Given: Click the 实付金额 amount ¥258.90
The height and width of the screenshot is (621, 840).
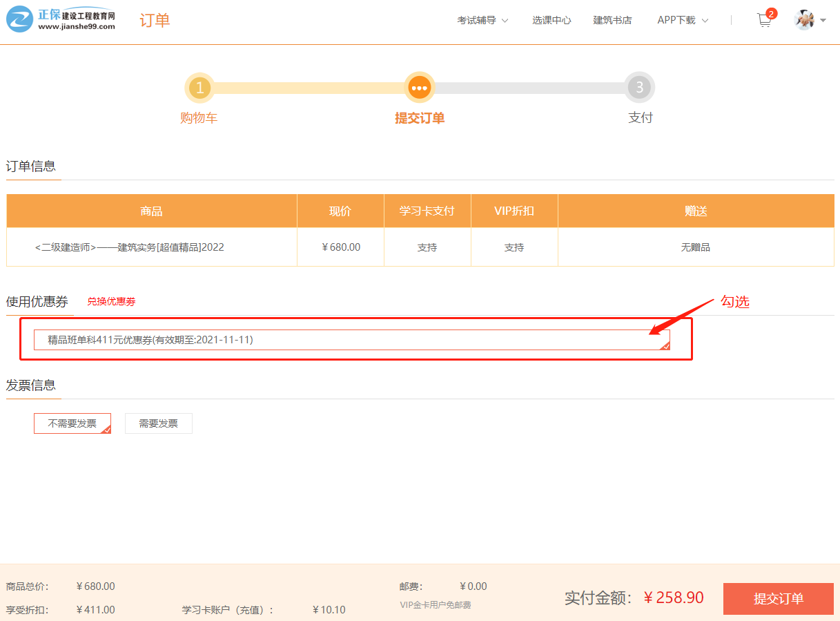Looking at the screenshot, I should click(x=674, y=598).
